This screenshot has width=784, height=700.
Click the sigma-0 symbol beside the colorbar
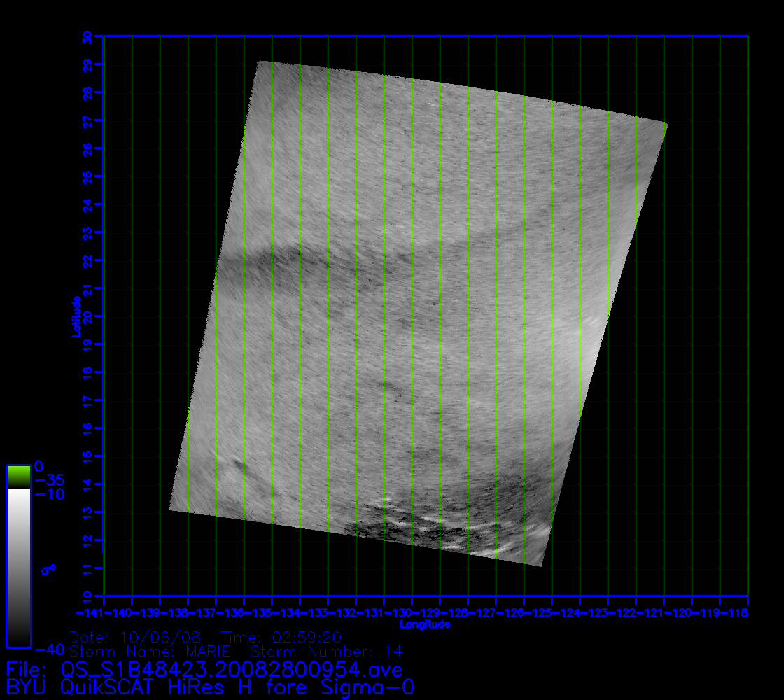(x=48, y=570)
